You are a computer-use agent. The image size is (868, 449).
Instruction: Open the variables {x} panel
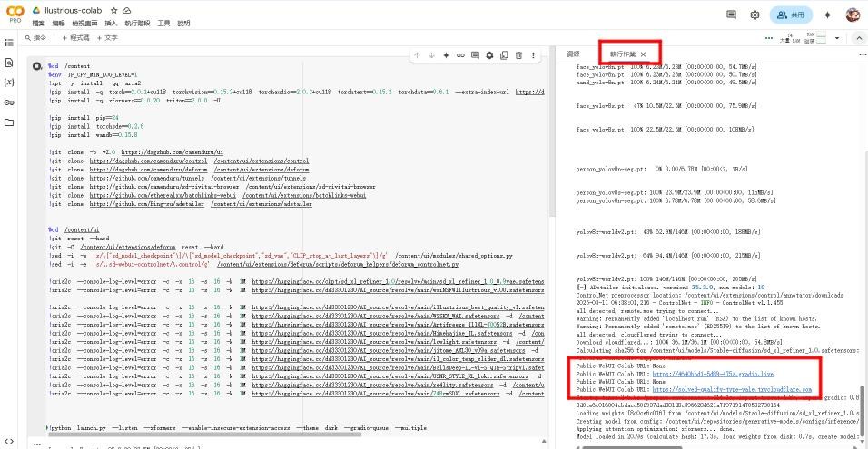tap(9, 83)
